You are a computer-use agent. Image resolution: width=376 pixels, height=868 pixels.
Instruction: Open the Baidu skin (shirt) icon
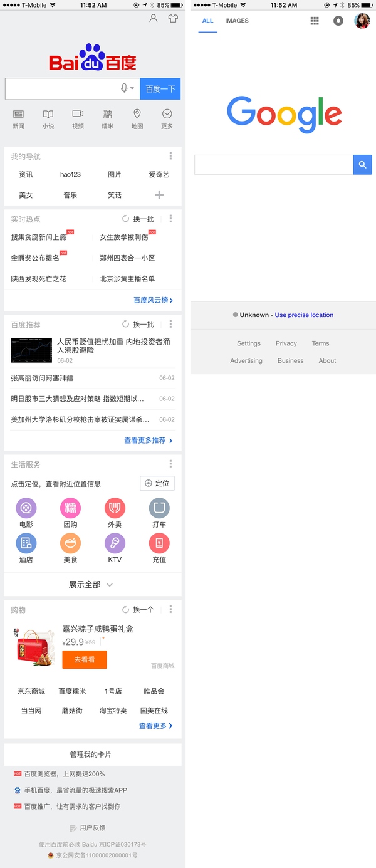[x=173, y=19]
